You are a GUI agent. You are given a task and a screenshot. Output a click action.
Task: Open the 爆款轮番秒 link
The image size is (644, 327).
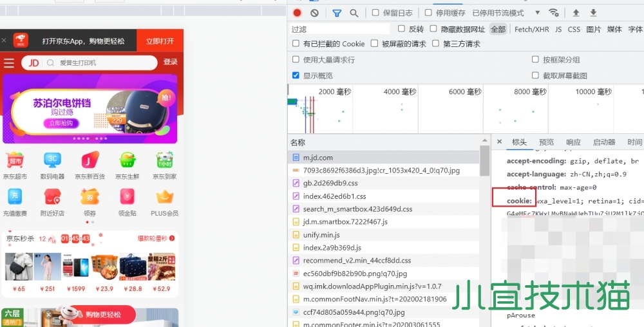click(156, 238)
